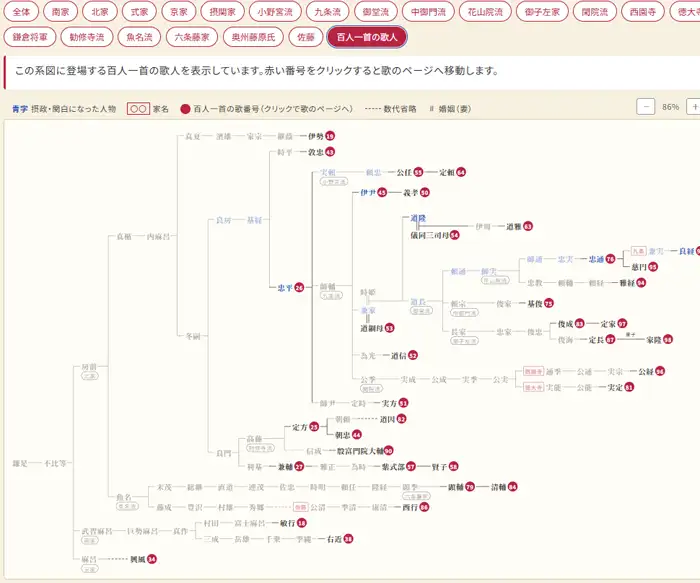The image size is (700, 583).
Task: Open poem badge 25 beside 定方
Action: tap(314, 427)
